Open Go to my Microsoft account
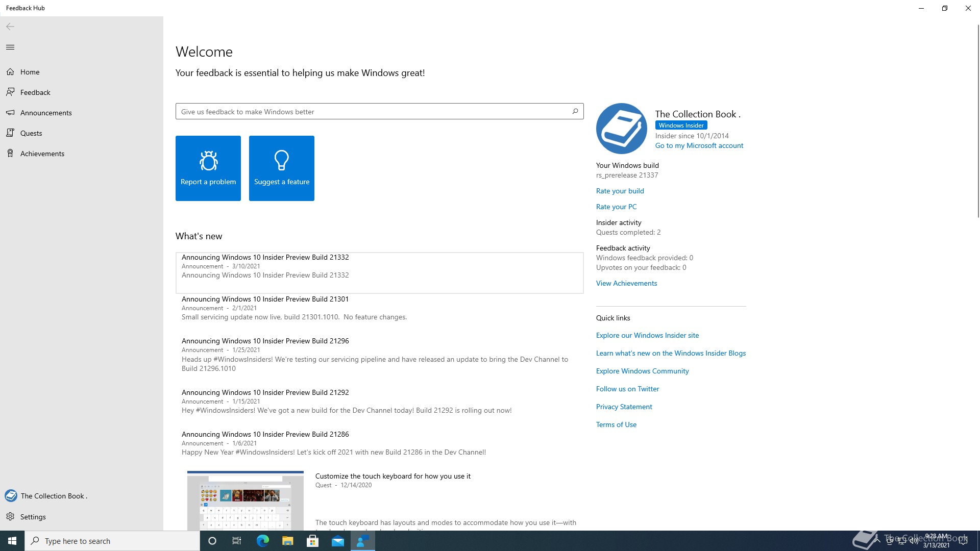 [699, 145]
